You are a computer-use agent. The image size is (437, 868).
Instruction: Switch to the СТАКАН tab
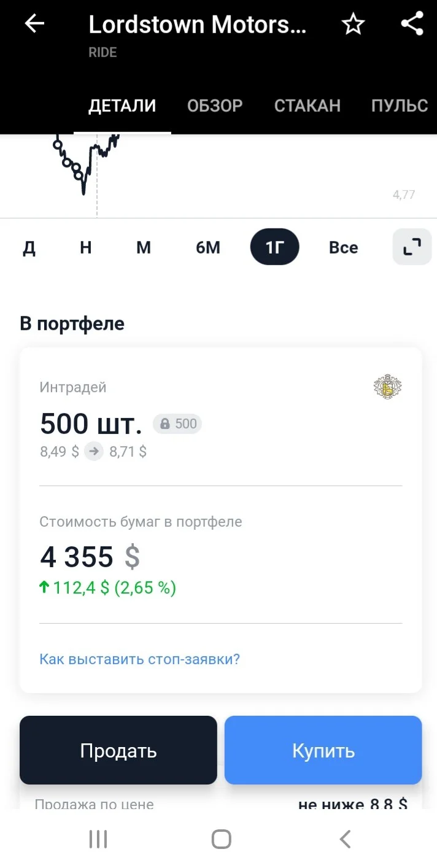tap(307, 106)
